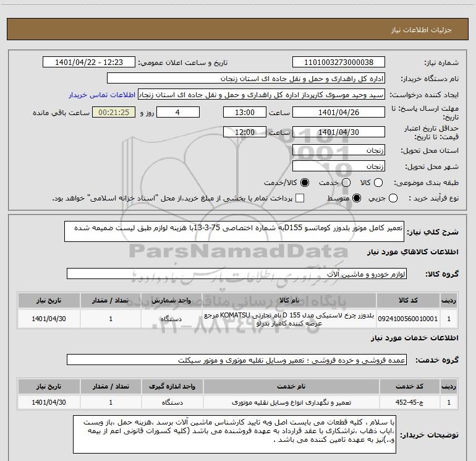
Task: Click the نام دستگاه خریدار field
Action: (246, 79)
